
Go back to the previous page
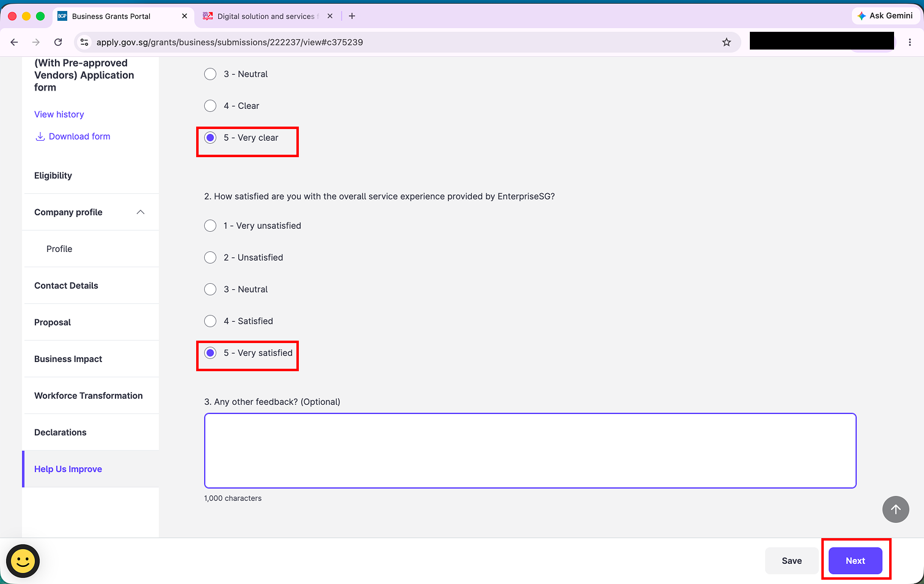tap(14, 42)
